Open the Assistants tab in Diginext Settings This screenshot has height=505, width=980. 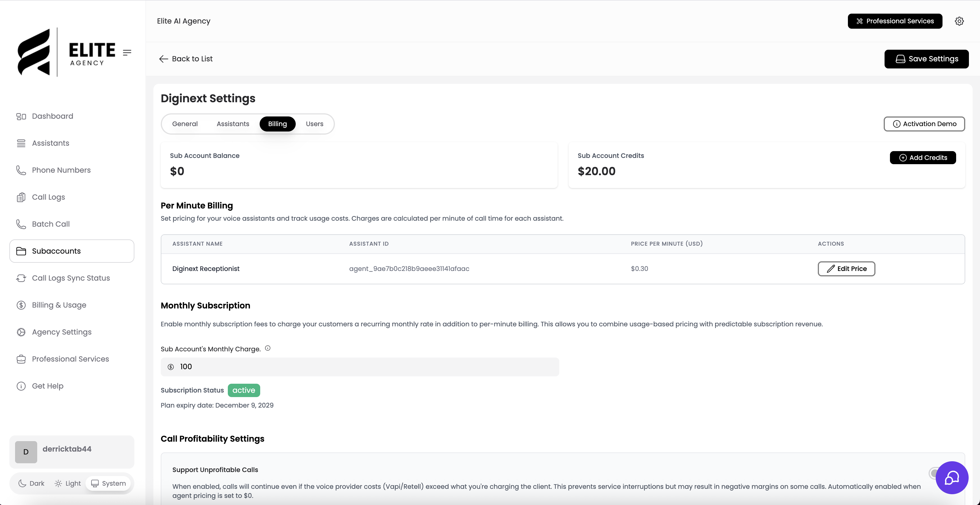pyautogui.click(x=233, y=124)
